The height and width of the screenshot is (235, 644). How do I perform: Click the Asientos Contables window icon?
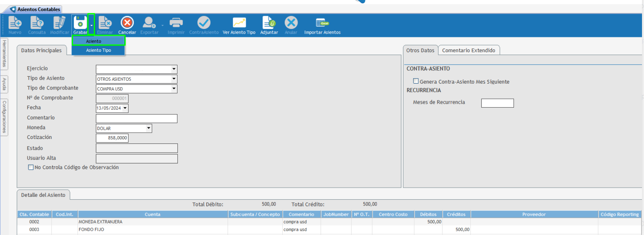(x=13, y=9)
